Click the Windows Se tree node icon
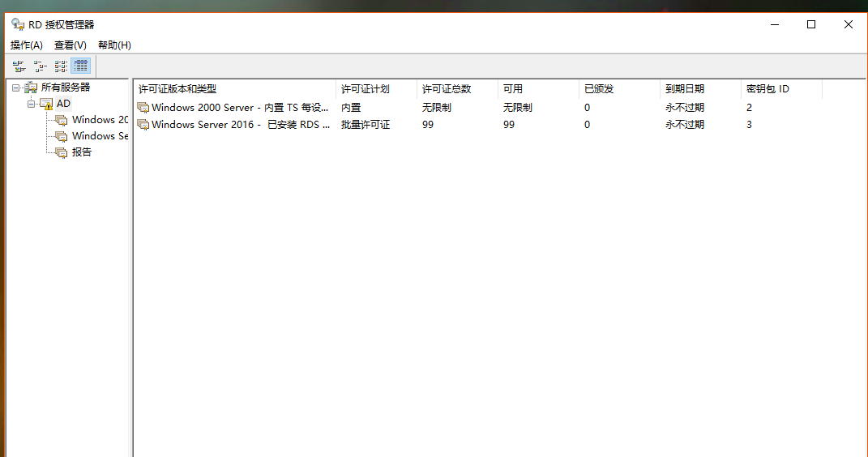Image resolution: width=868 pixels, height=457 pixels. (x=62, y=136)
